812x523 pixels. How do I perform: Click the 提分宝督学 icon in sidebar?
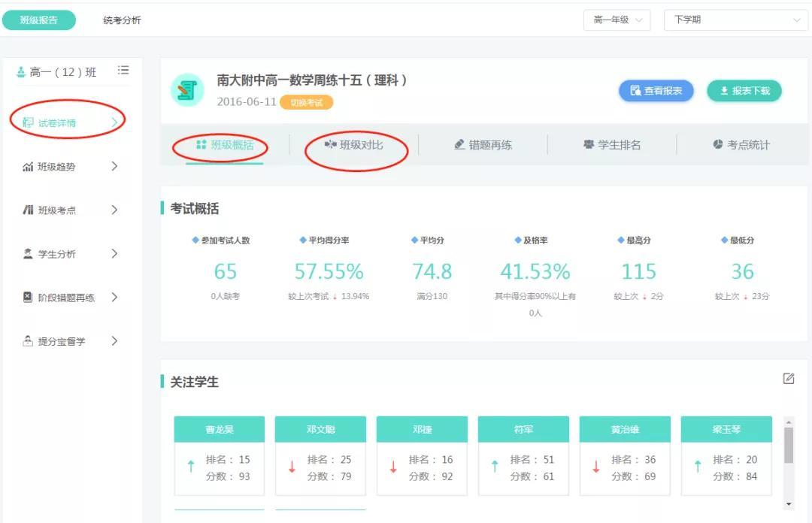(x=28, y=341)
